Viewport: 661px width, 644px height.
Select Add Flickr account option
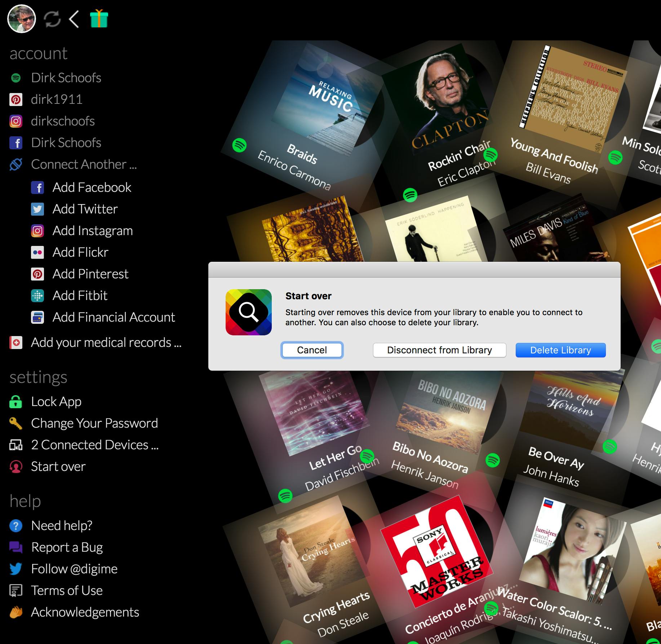coord(80,252)
